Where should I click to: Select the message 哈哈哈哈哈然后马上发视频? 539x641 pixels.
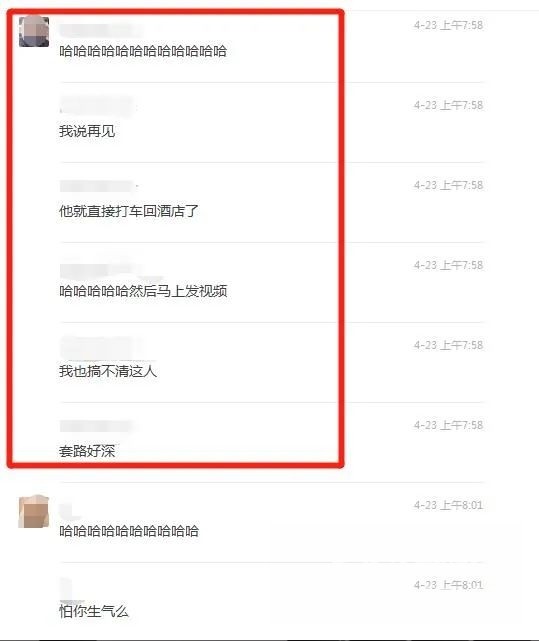pyautogui.click(x=143, y=291)
